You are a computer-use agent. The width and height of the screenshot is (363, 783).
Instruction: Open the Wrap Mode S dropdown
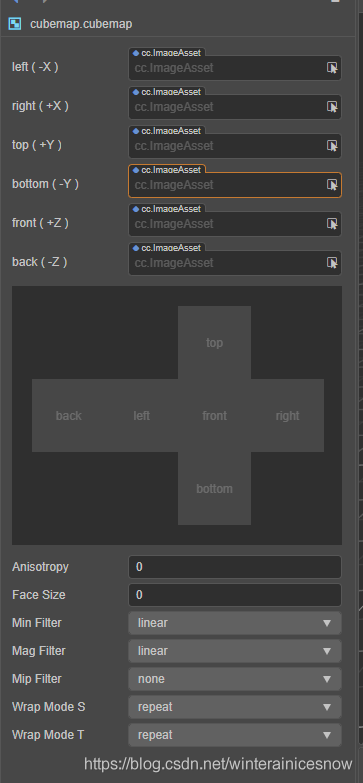(x=235, y=707)
